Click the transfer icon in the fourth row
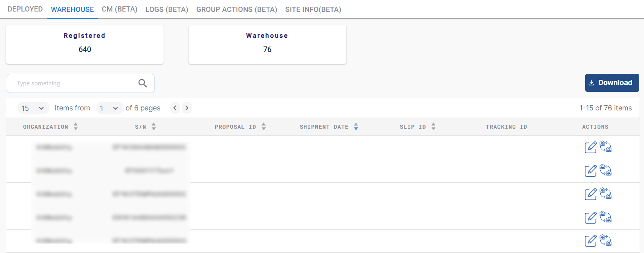 pos(605,217)
